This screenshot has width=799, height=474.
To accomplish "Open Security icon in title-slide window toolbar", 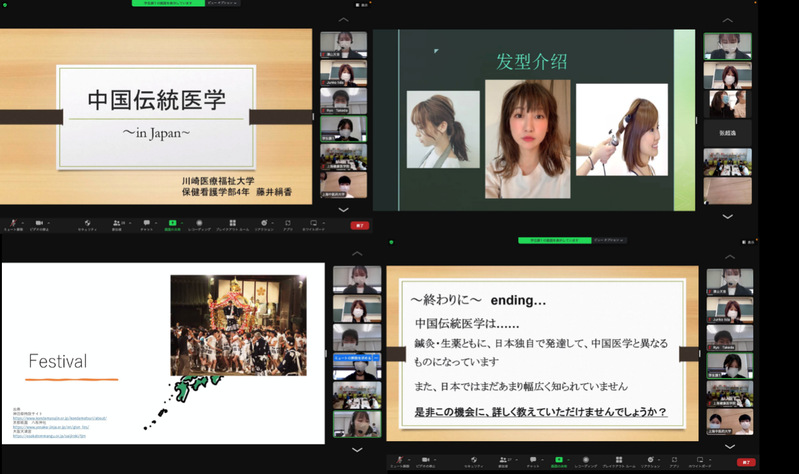I will pyautogui.click(x=87, y=223).
